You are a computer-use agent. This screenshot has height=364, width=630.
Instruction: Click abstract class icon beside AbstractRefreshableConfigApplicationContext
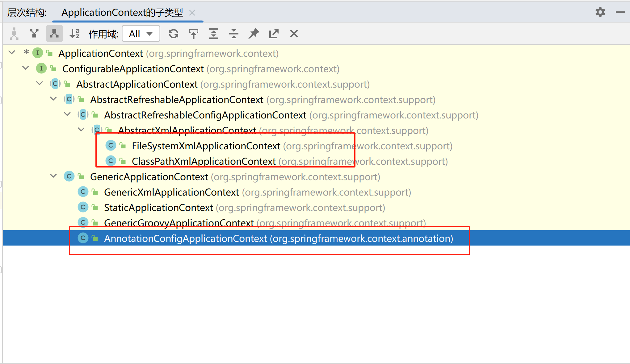coord(83,114)
